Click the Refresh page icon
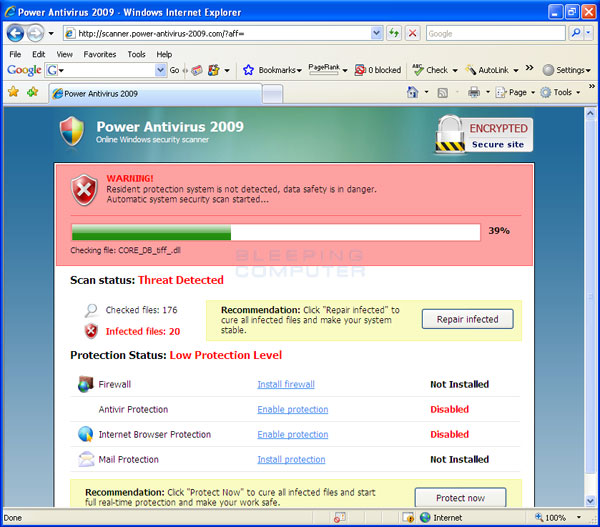This screenshot has height=527, width=600. click(394, 33)
